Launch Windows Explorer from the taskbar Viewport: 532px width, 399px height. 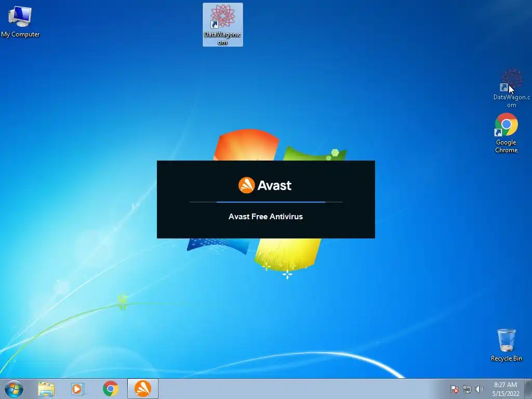[46, 389]
